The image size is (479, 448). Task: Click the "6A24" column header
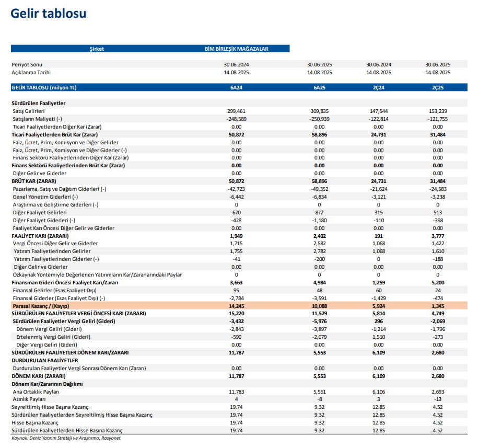236,88
